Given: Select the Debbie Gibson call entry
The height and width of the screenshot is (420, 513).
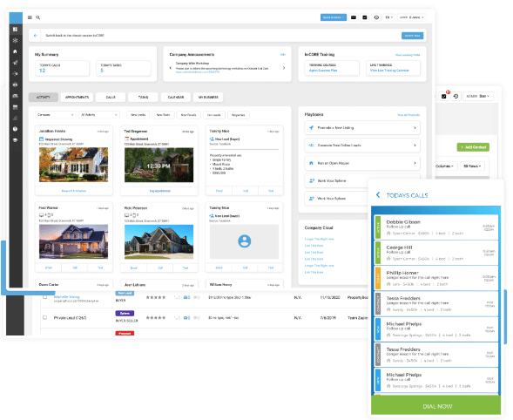Looking at the screenshot, I should click(x=436, y=227).
